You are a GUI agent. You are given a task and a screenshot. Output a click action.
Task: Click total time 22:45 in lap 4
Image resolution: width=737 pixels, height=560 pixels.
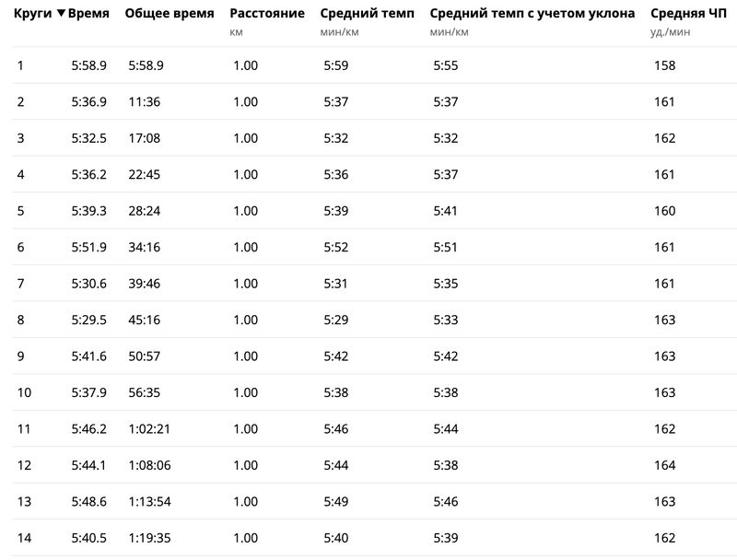pos(145,174)
